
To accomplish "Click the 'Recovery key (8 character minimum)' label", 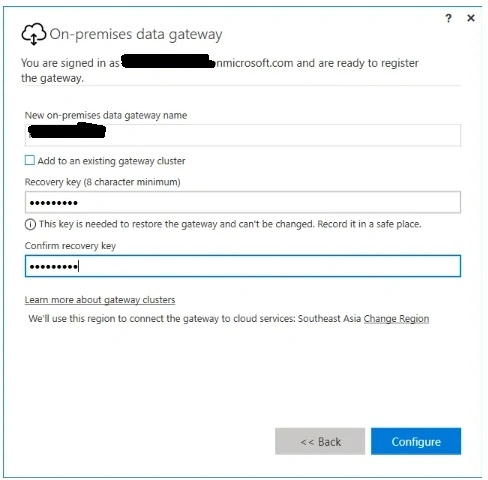I will pyautogui.click(x=102, y=182).
